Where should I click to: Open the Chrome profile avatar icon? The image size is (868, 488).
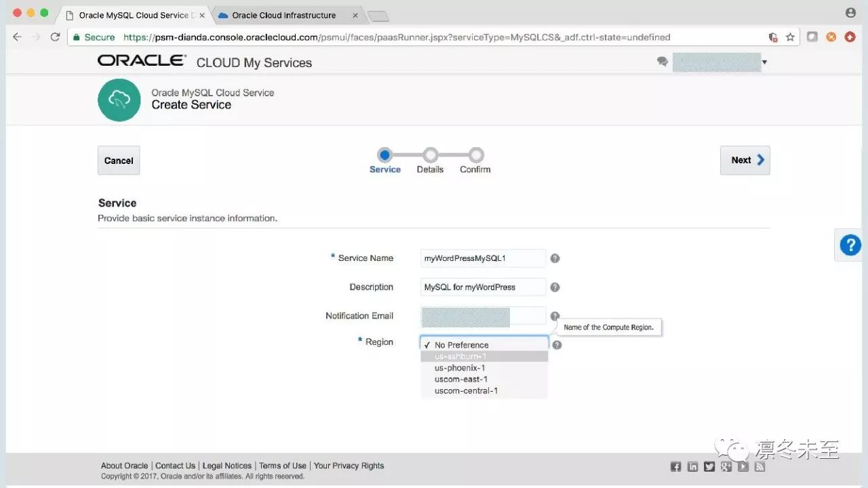coord(850,13)
